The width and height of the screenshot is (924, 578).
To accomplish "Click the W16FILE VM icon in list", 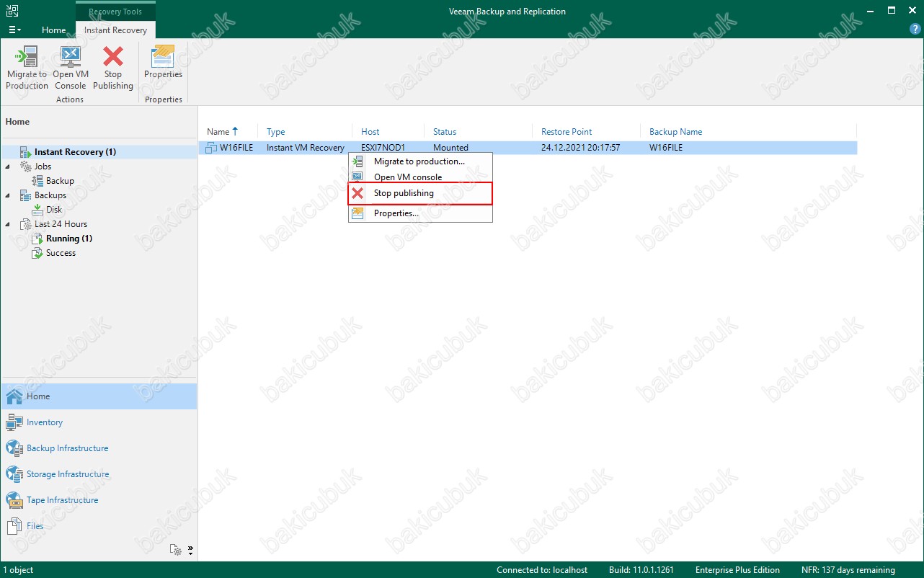I will pos(211,148).
